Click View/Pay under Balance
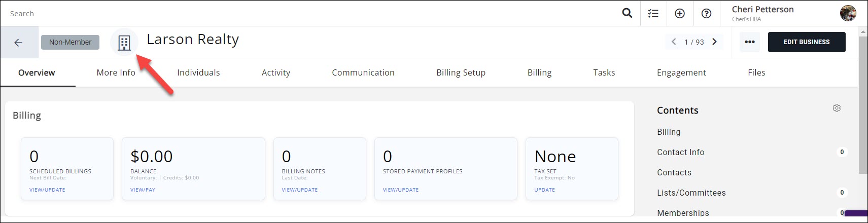 (x=143, y=190)
